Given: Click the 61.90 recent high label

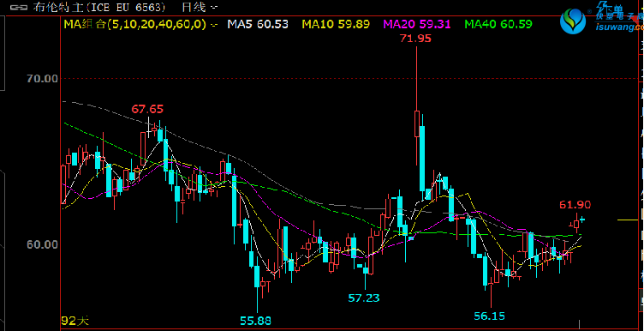Looking at the screenshot, I should pyautogui.click(x=575, y=205).
